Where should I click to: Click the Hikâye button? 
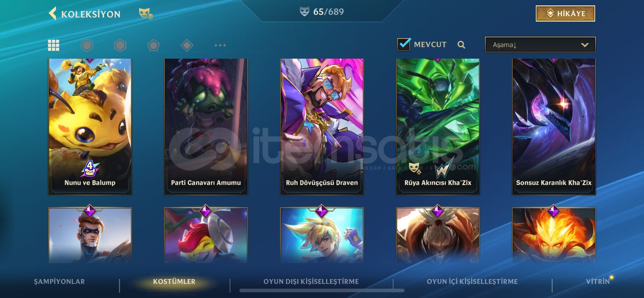tap(565, 14)
